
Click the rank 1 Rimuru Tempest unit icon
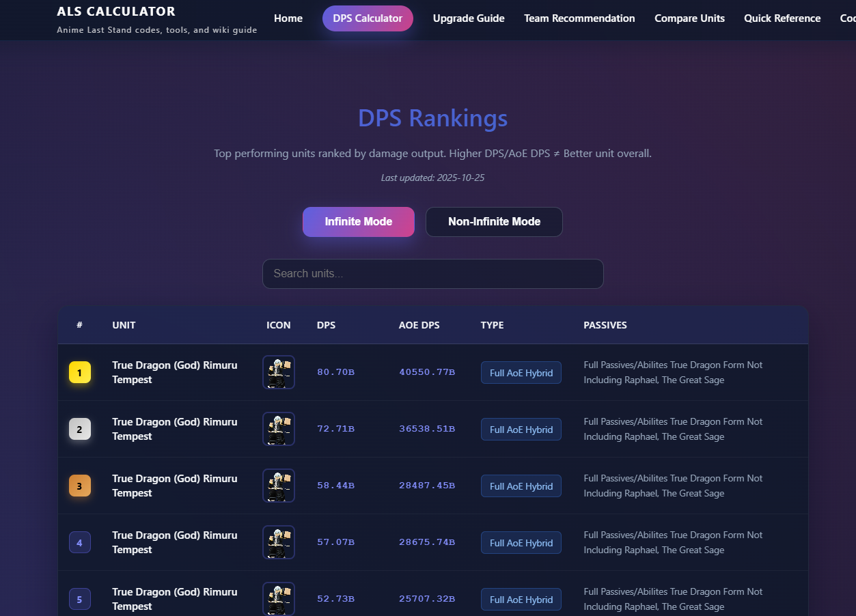point(279,372)
